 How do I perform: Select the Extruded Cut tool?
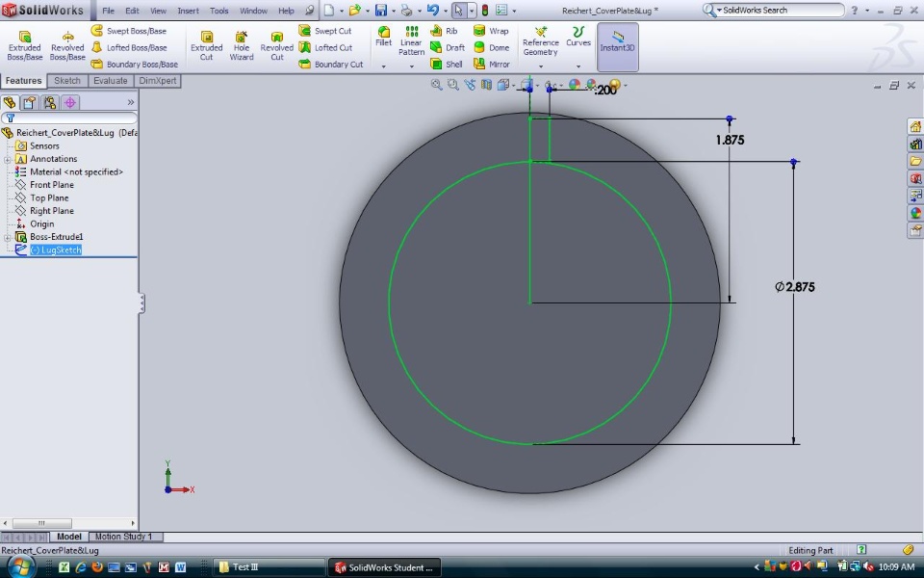(206, 46)
